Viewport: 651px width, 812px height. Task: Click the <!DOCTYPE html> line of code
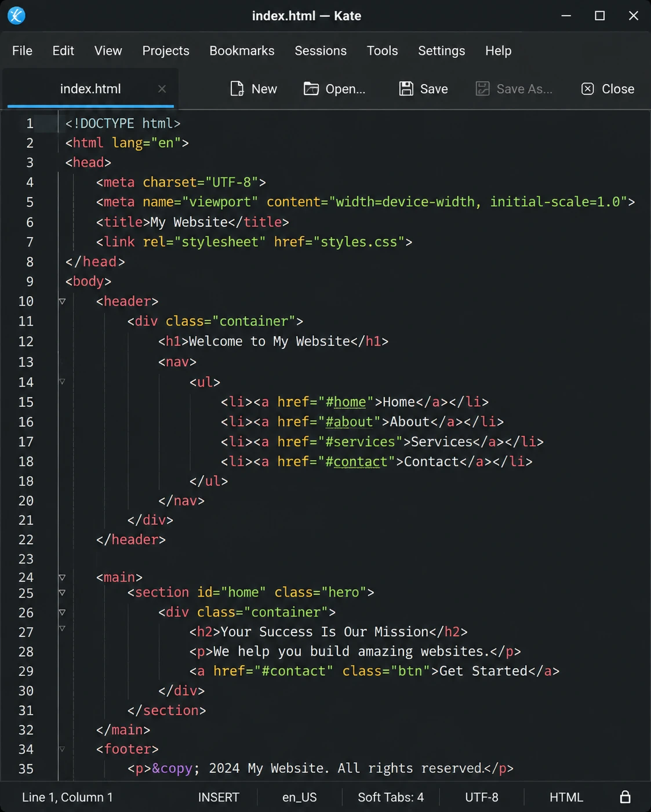(x=123, y=123)
